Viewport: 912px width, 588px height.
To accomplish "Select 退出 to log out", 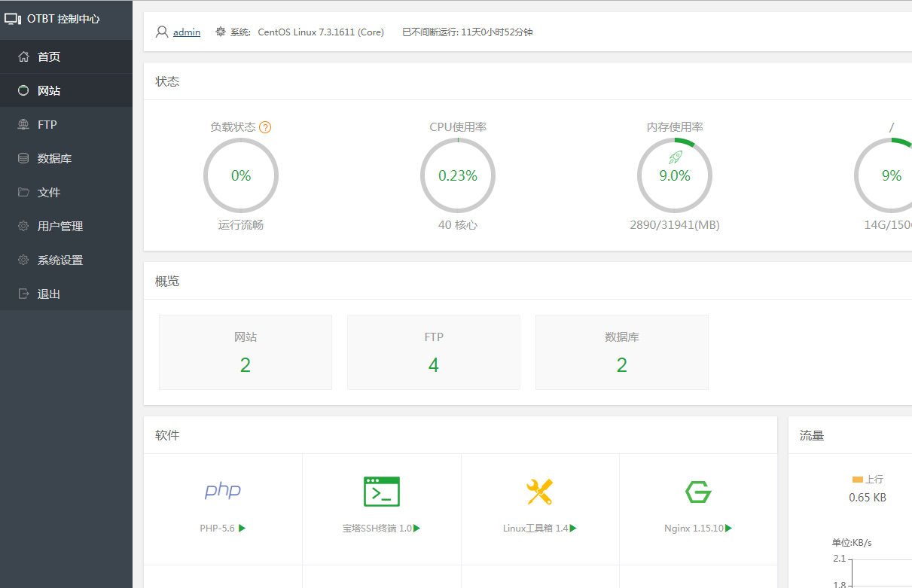I will [66, 294].
